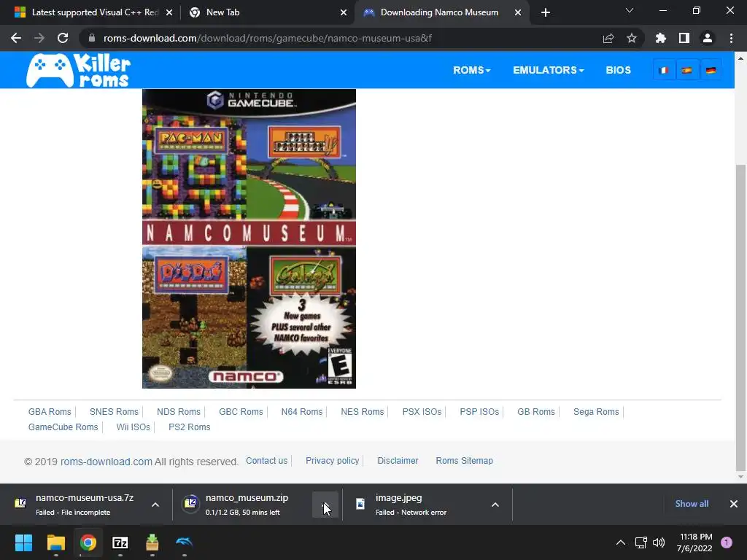Open Contact us page

pos(267,461)
